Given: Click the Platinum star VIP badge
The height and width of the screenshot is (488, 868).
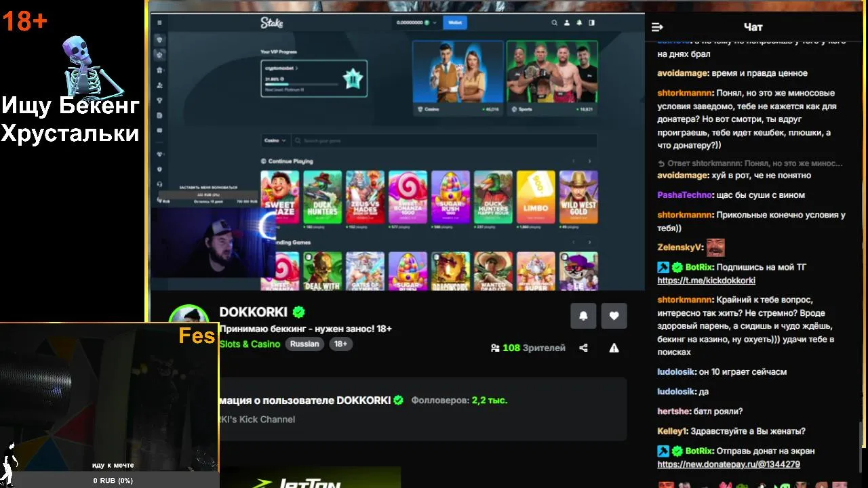Looking at the screenshot, I should [353, 79].
